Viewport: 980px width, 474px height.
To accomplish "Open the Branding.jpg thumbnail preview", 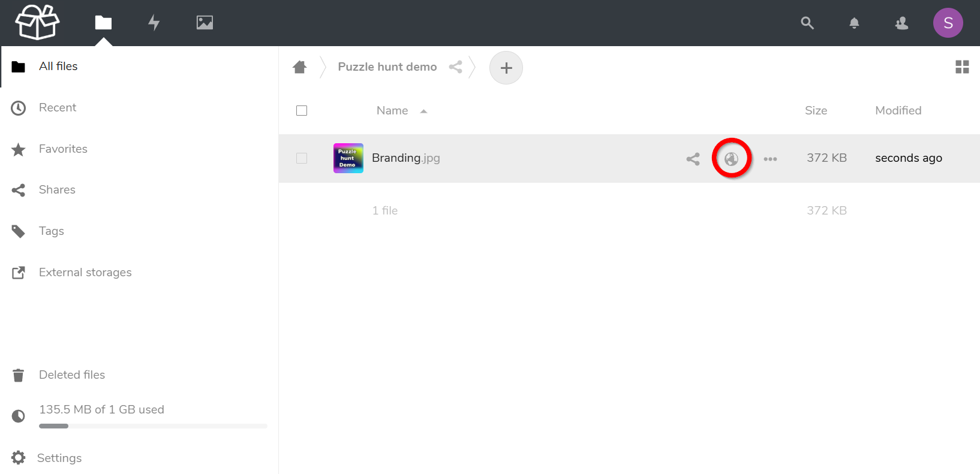I will (348, 158).
